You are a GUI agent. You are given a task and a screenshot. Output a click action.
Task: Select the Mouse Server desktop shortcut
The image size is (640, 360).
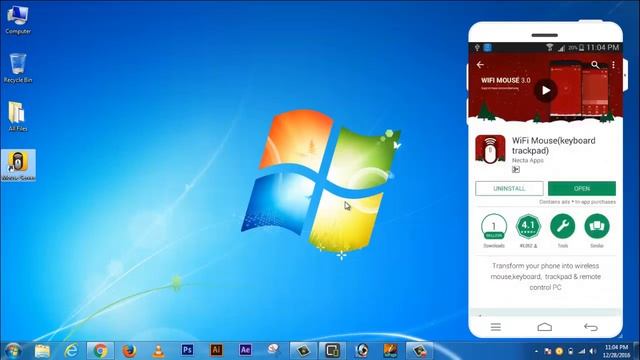[18, 165]
